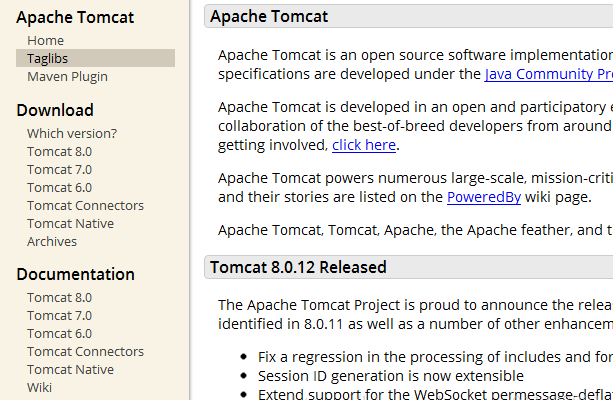The width and height of the screenshot is (613, 400).
Task: Open Tomcat 6.0 under Download section
Action: [59, 187]
